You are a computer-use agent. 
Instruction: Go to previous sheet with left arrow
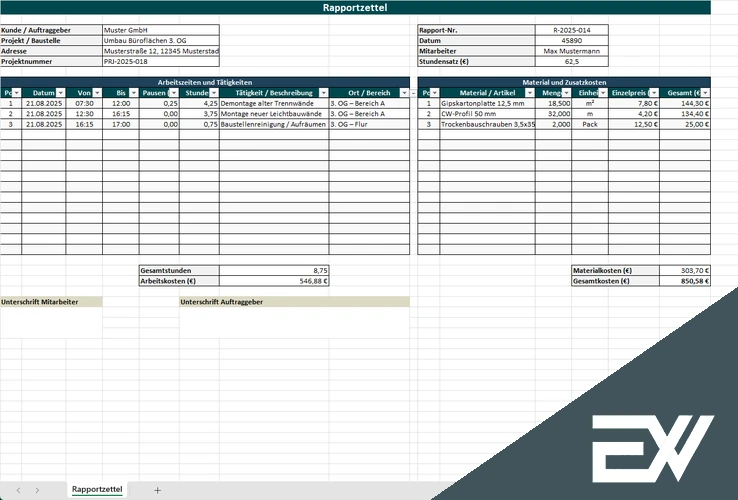18,490
